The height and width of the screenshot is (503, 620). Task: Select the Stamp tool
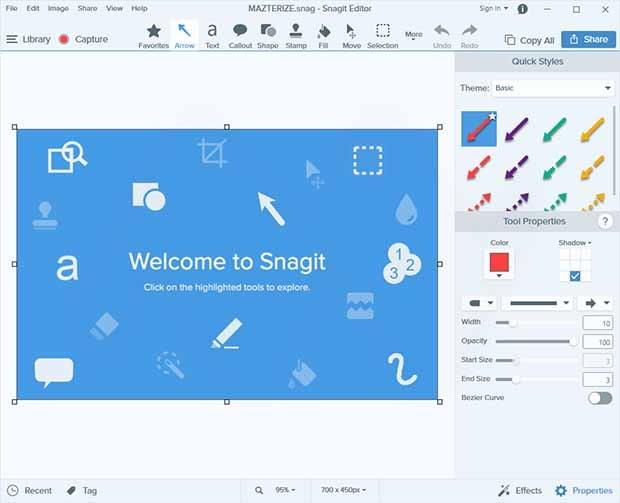tap(296, 36)
